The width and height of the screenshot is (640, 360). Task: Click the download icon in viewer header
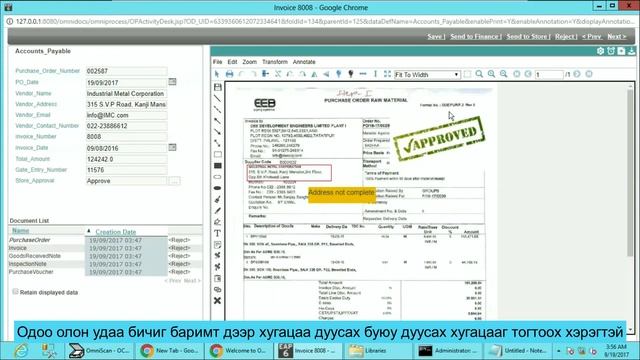pyautogui.click(x=631, y=51)
